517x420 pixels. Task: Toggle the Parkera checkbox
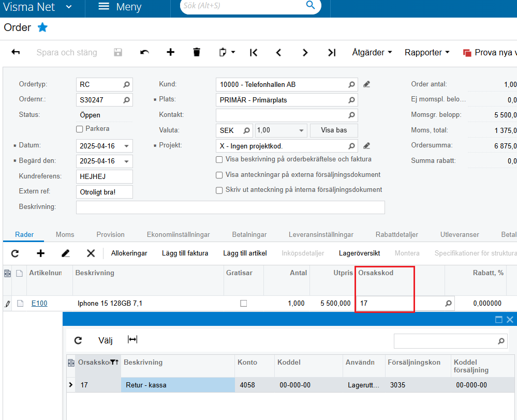click(x=80, y=129)
